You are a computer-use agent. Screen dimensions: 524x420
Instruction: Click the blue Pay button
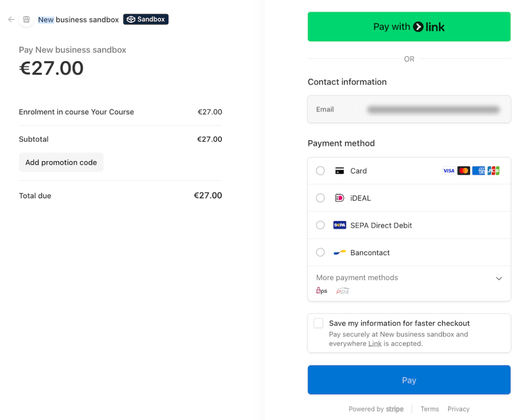[x=409, y=379]
